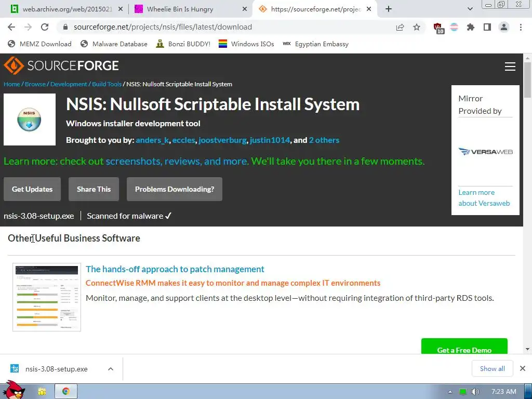This screenshot has width=532, height=399.
Task: Click the Problems Downloading? button
Action: pos(175,189)
